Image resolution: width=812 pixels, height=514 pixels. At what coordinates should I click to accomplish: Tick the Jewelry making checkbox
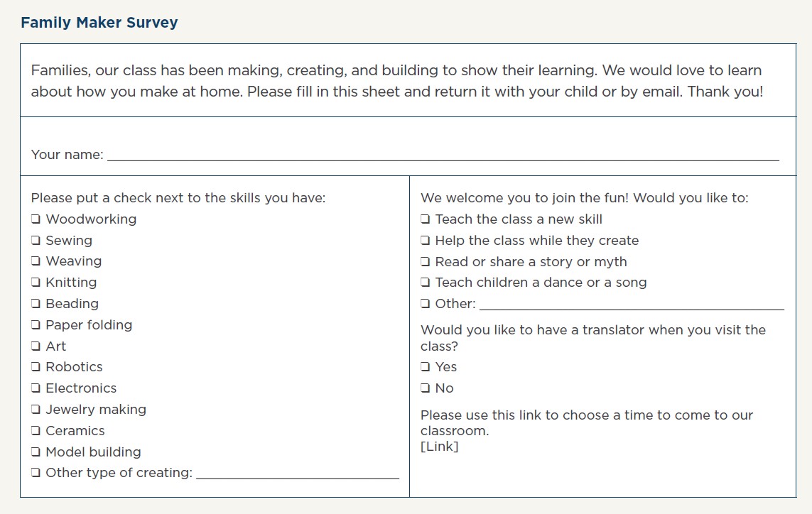(36, 409)
